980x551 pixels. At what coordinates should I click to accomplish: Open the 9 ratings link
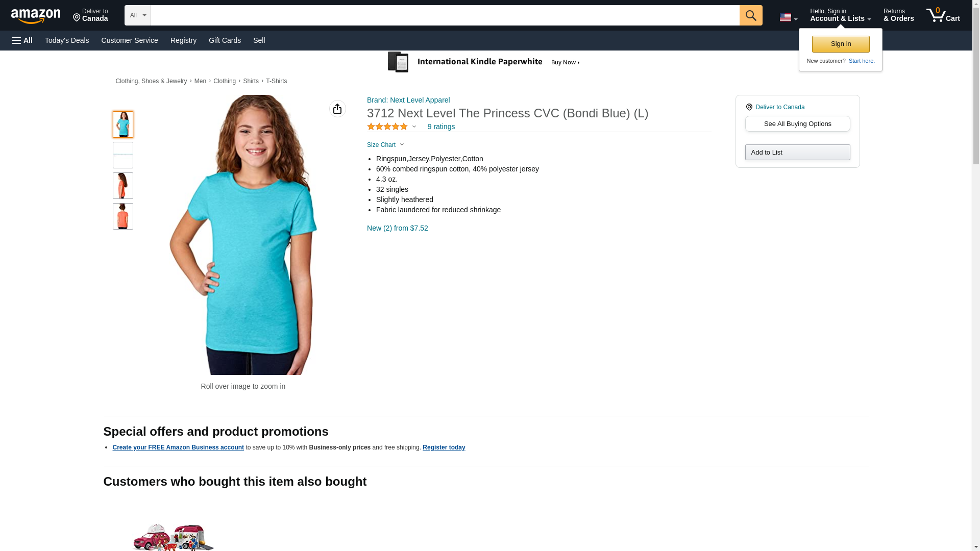click(x=441, y=127)
